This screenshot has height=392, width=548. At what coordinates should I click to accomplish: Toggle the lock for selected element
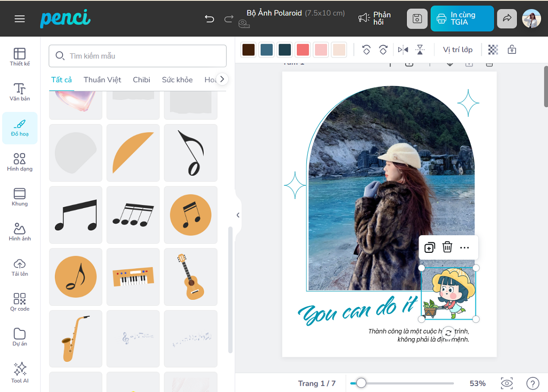[x=512, y=50]
